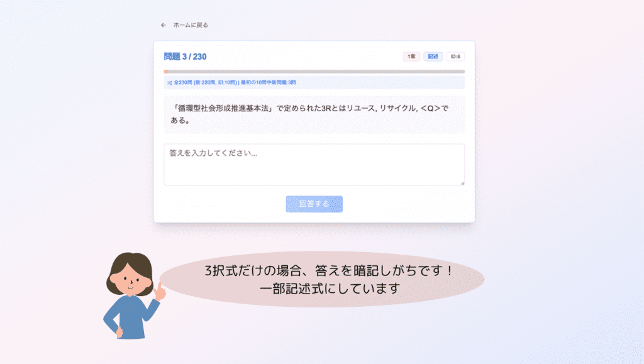Click the 3択式だけの場合 speech bubble line
The width and height of the screenshot is (644, 364).
pos(329,271)
